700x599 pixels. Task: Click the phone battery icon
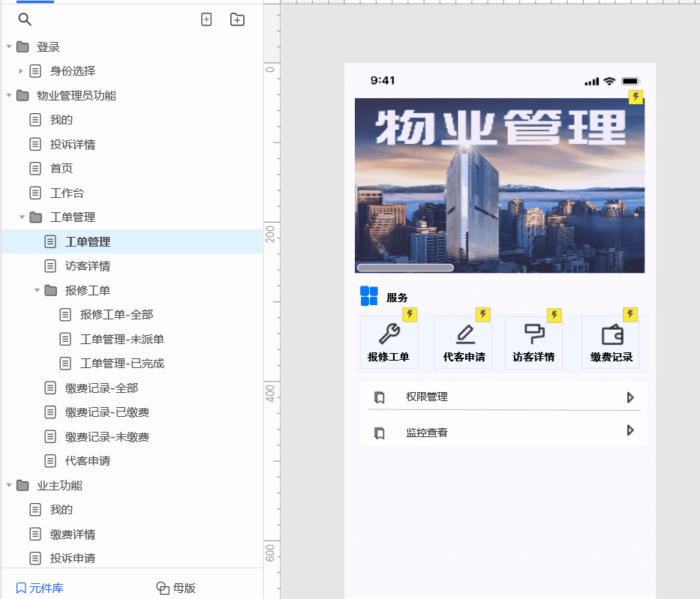(631, 81)
